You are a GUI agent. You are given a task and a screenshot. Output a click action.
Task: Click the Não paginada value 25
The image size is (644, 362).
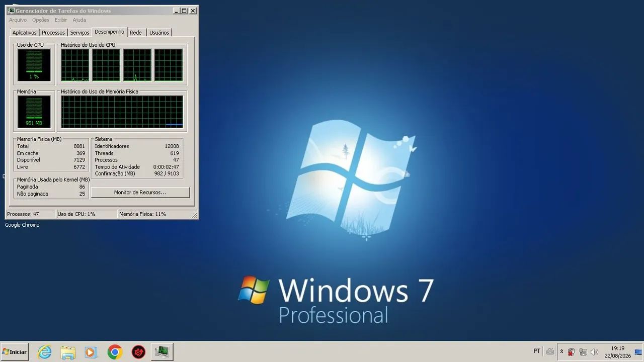point(82,194)
